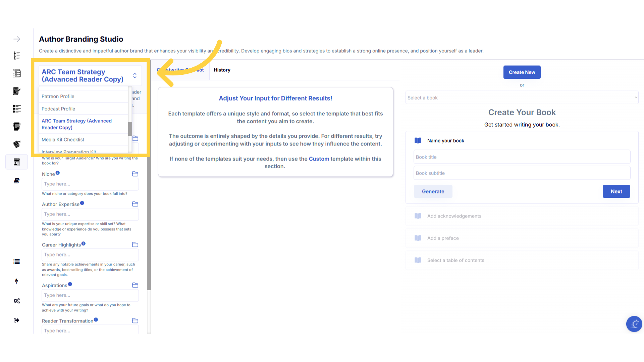Open the chat bubble in the bottom corner

point(634,324)
